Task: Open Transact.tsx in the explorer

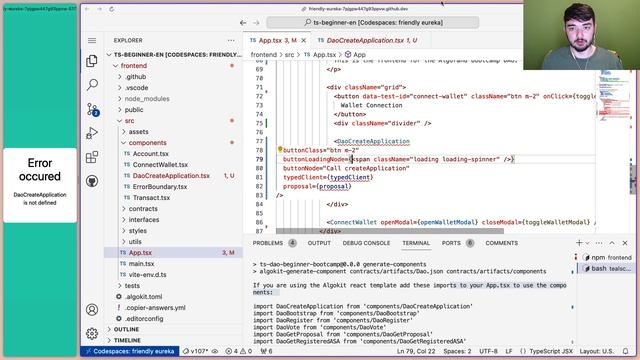Action: pos(151,198)
